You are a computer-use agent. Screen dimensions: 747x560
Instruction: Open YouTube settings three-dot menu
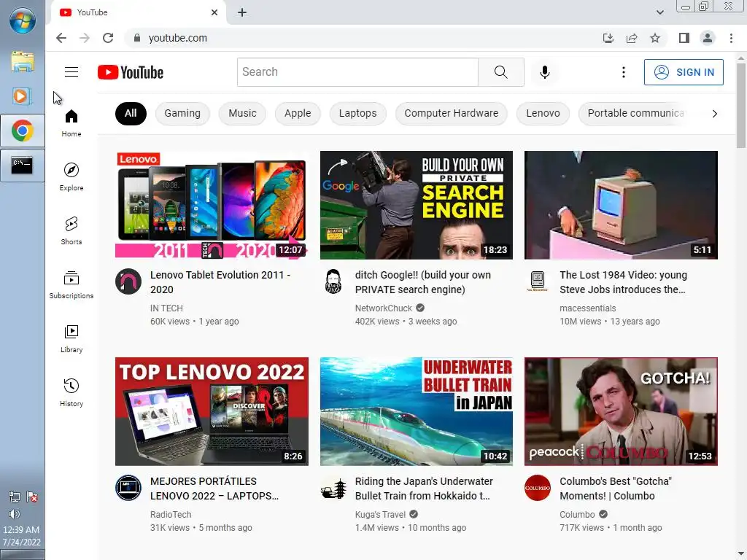[x=623, y=72]
